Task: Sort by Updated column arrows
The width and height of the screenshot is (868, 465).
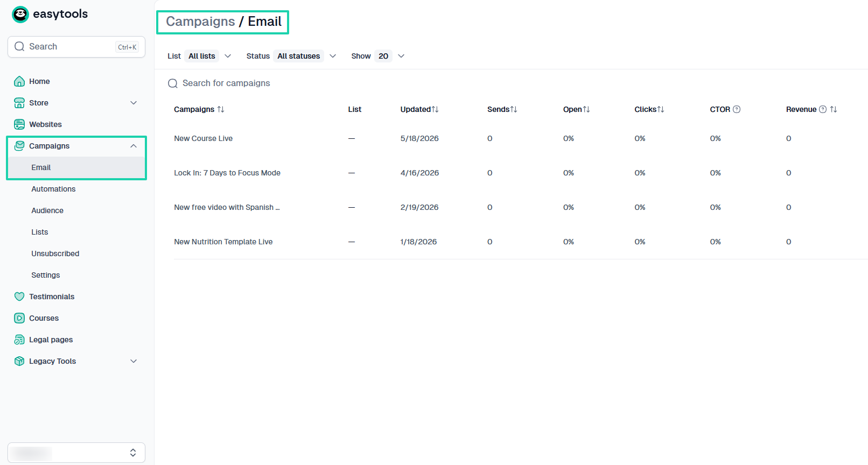Action: pos(435,109)
